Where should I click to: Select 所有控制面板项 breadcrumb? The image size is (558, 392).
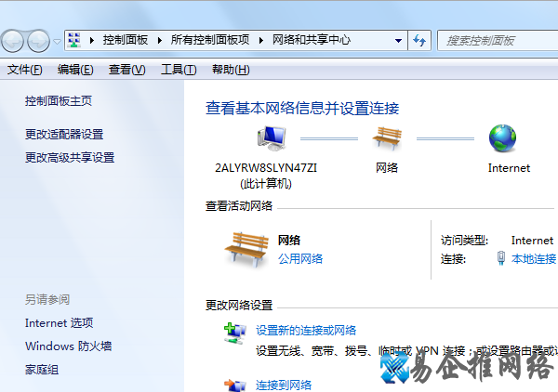pyautogui.click(x=210, y=40)
